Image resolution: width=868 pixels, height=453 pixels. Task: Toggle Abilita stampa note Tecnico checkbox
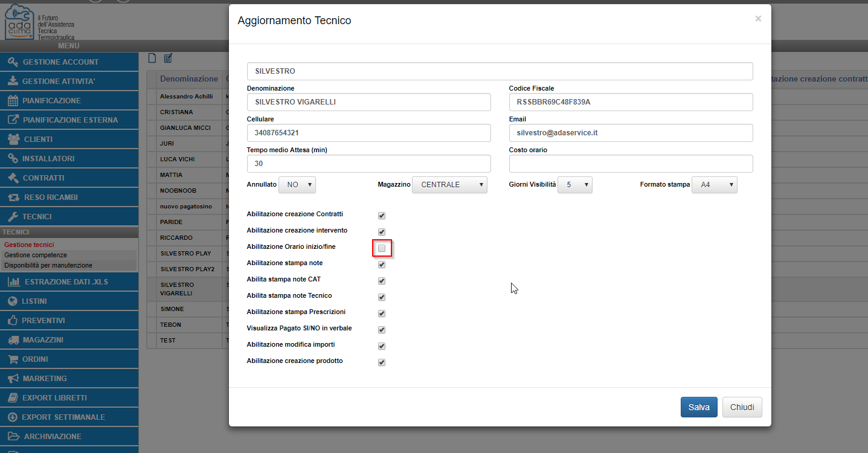[x=382, y=297]
